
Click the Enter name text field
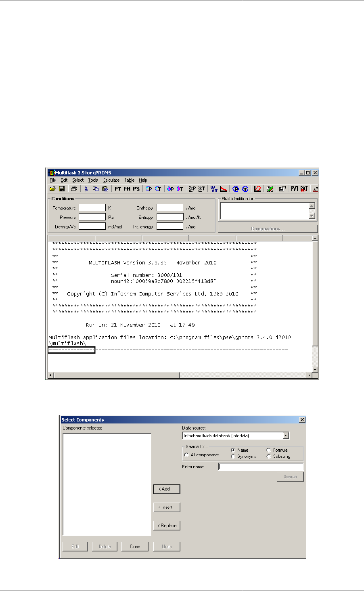261,467
